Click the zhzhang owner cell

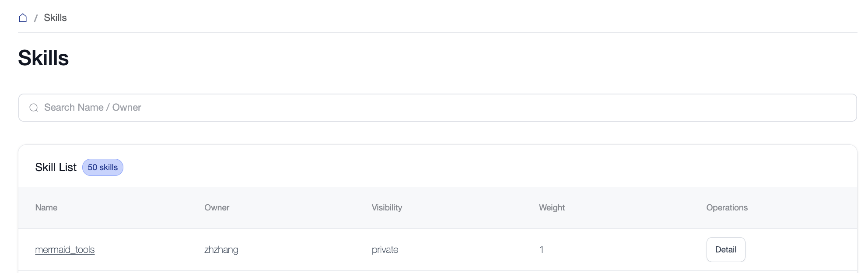[x=221, y=250]
